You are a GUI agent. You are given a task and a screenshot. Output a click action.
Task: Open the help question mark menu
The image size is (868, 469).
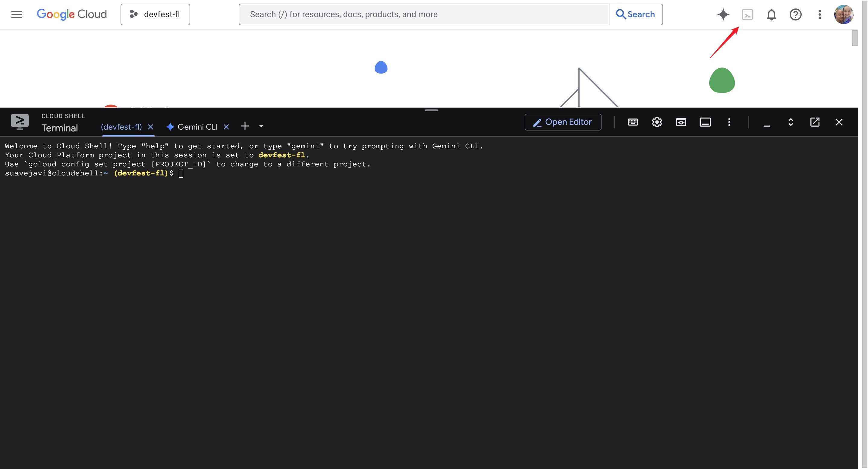click(795, 14)
